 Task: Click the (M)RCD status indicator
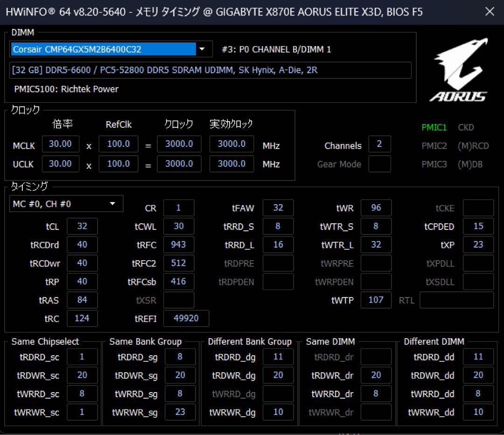[472, 146]
